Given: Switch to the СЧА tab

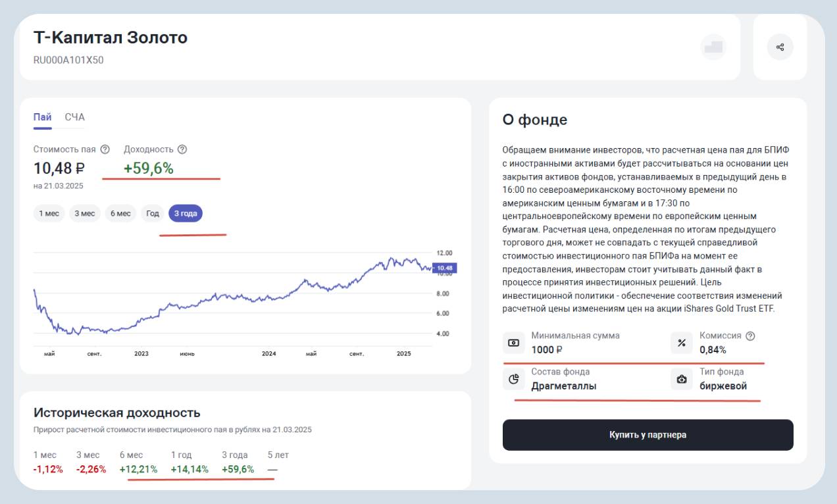Looking at the screenshot, I should (x=74, y=117).
